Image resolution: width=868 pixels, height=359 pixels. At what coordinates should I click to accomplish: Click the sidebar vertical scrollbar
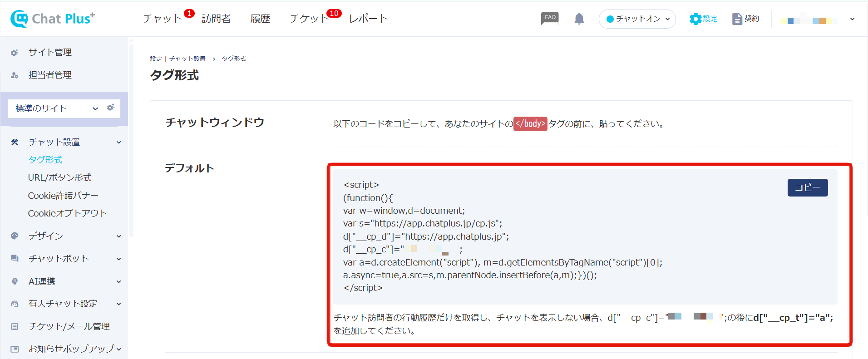pos(132,141)
